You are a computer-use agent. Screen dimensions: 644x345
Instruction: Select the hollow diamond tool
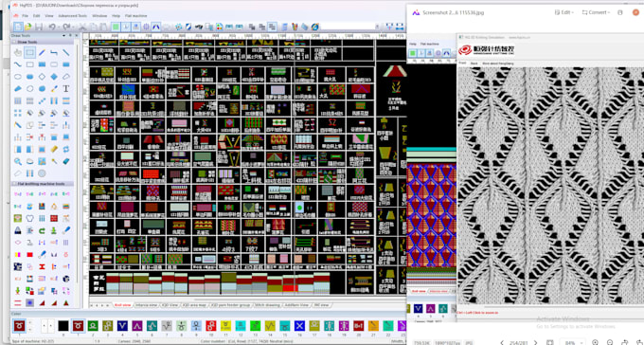42,77
